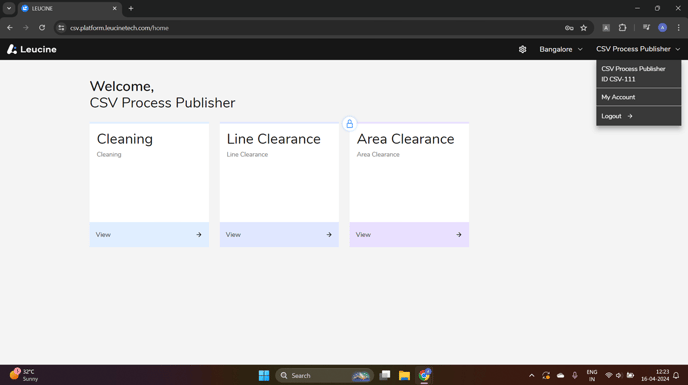Click the ENG IN language indicator
This screenshot has height=385, width=688.
[591, 375]
